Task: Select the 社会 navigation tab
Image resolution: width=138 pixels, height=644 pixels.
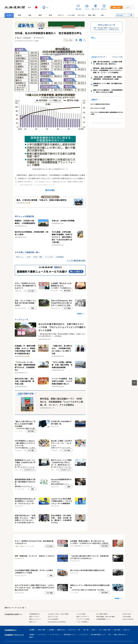Action: coord(30,15)
